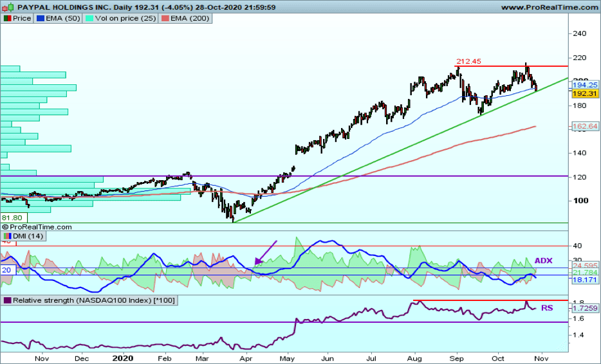Click the ADX annotation text
Viewport: 601px width, 364px height.
[x=544, y=260]
